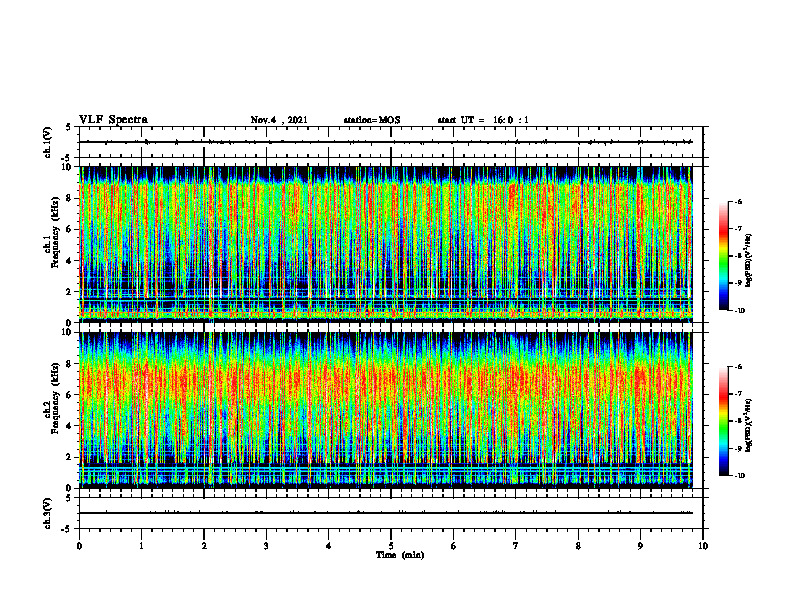
Task: Click the "8" kHz tick on ch.1 spectrogram
Action: pos(69,198)
